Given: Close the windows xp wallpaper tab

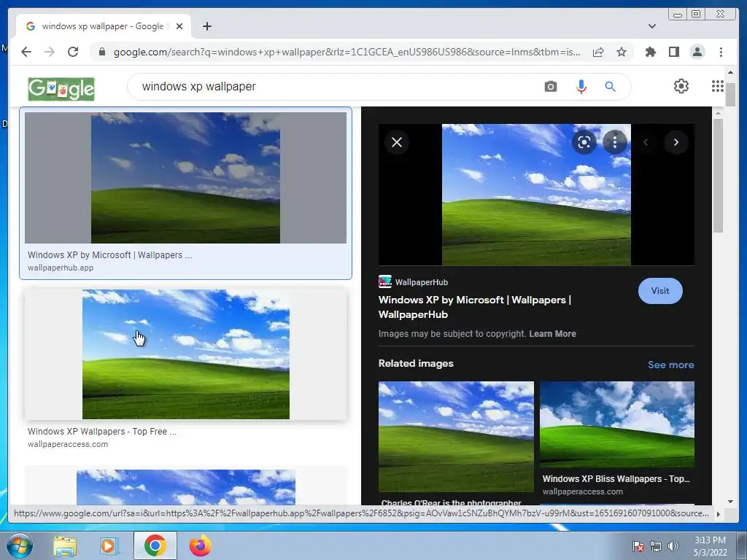Looking at the screenshot, I should 179,26.
